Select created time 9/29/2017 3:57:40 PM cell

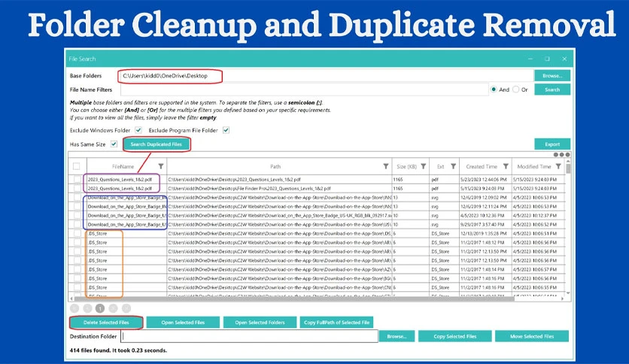coord(484,225)
